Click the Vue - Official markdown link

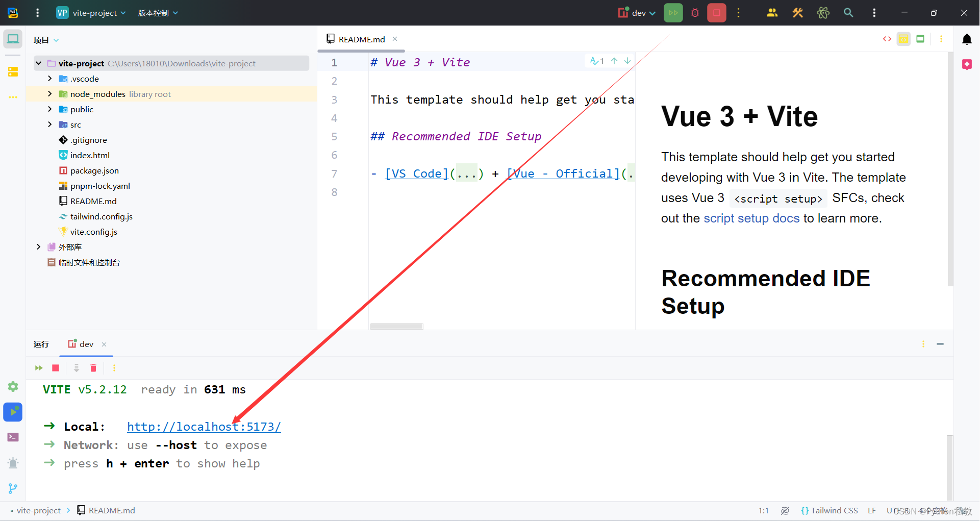click(x=563, y=173)
